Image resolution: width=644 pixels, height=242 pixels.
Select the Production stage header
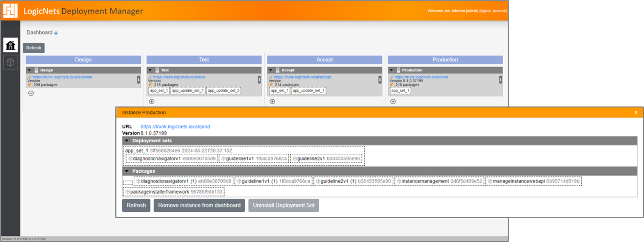(445, 60)
